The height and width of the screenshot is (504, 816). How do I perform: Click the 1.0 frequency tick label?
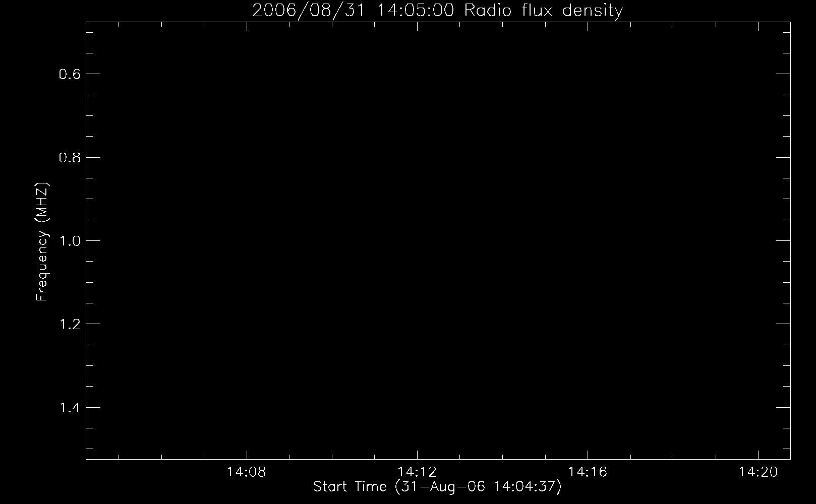(x=70, y=240)
